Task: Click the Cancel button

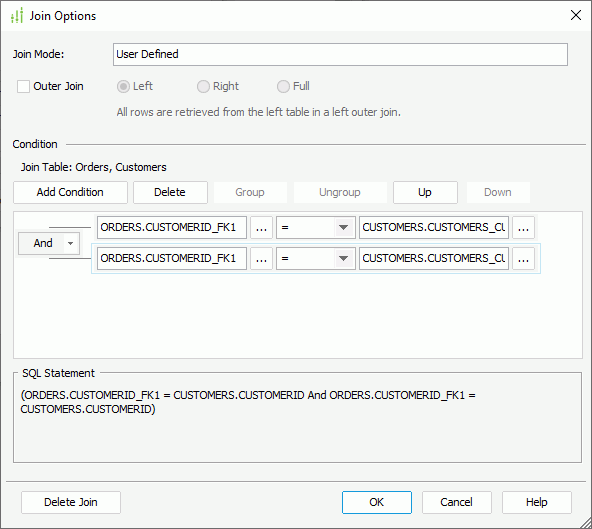Action: (457, 502)
